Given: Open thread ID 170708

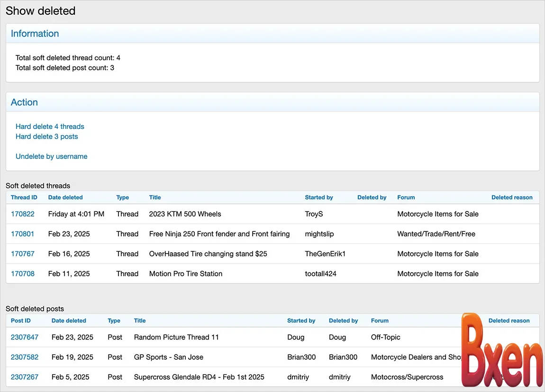Looking at the screenshot, I should [x=23, y=273].
